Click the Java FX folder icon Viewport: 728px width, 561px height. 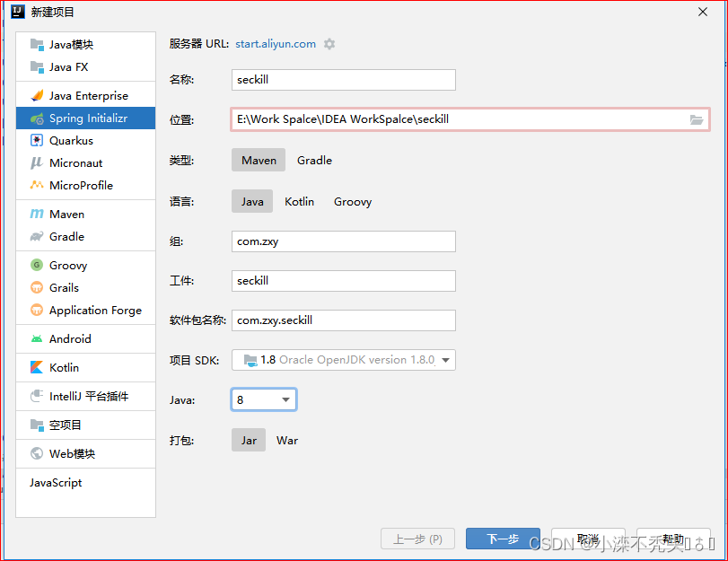(37, 67)
